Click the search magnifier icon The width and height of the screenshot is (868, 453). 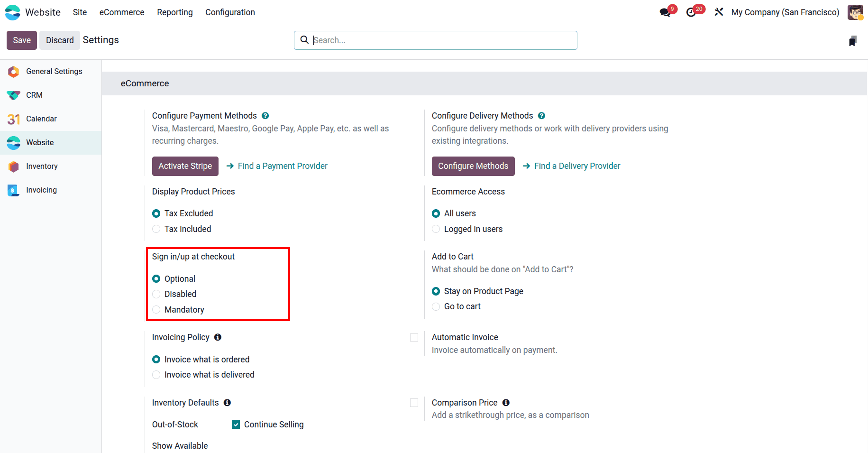304,40
